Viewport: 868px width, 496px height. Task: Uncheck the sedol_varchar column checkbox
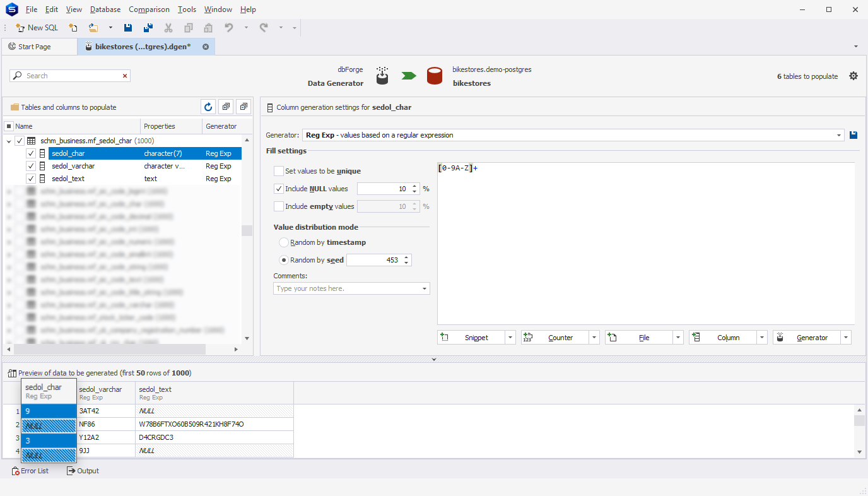30,166
